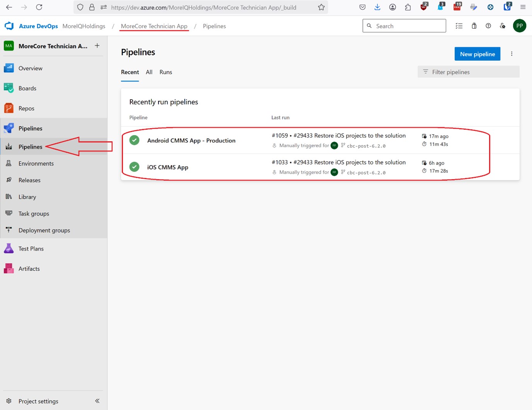
Task: Open the Marketplace shopping bag icon
Action: [x=474, y=26]
